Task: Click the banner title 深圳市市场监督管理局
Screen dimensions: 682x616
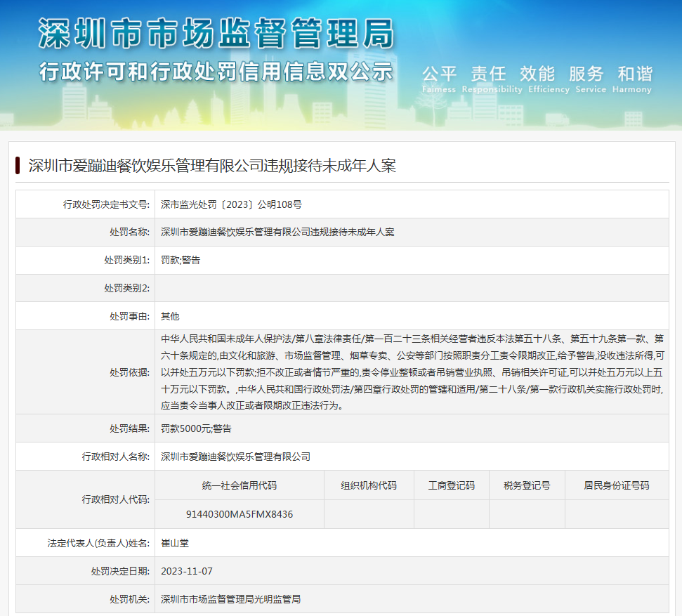Action: point(216,34)
